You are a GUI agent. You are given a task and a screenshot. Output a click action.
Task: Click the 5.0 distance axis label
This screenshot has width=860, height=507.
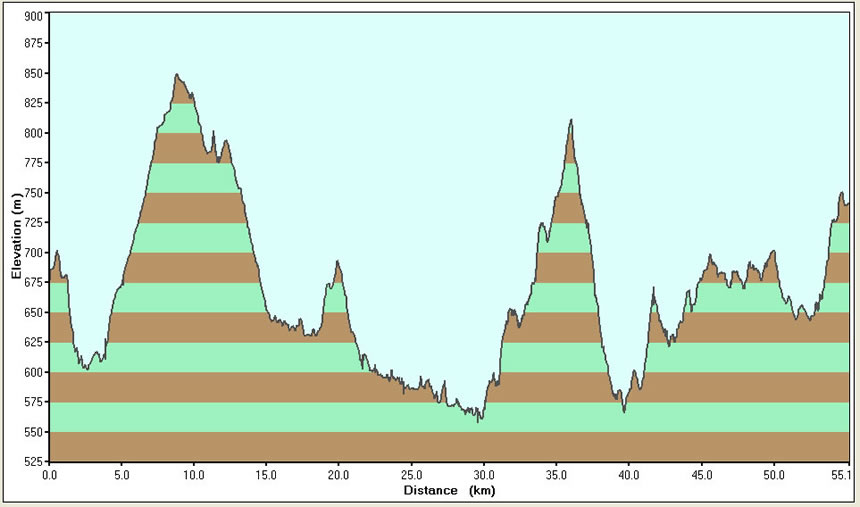pyautogui.click(x=122, y=475)
